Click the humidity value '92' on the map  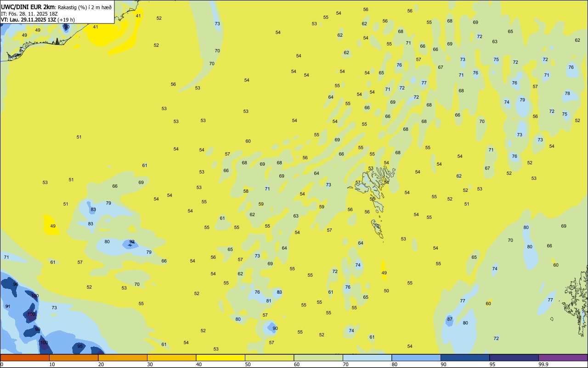click(x=132, y=242)
